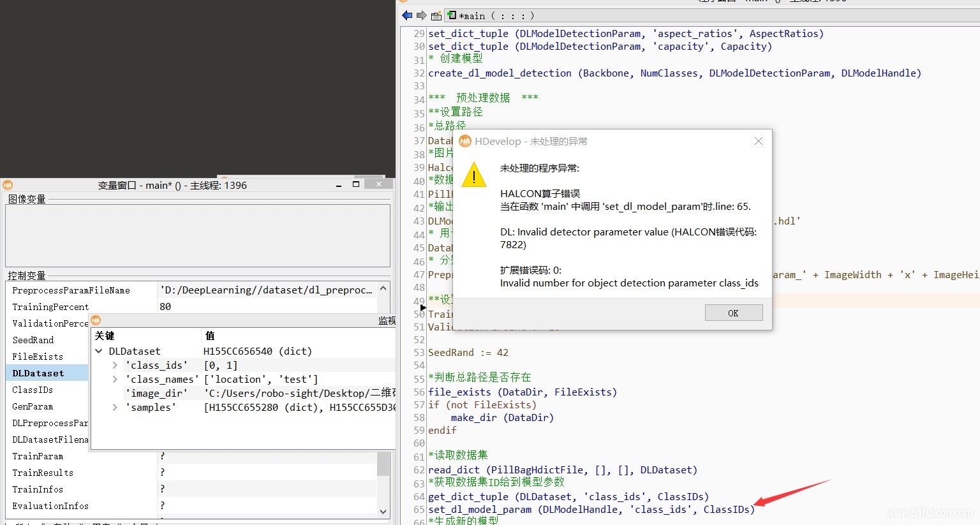
Task: Click the H155CC656540 (dict) value
Action: [x=258, y=351]
